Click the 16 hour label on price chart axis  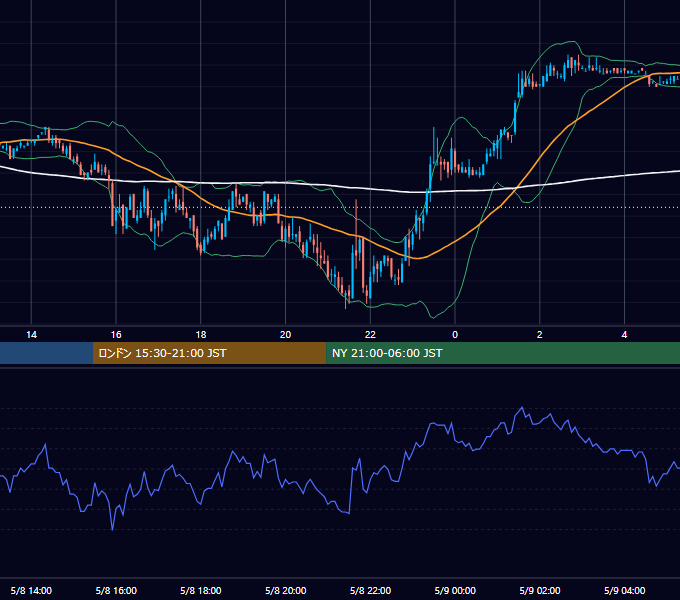[116, 335]
